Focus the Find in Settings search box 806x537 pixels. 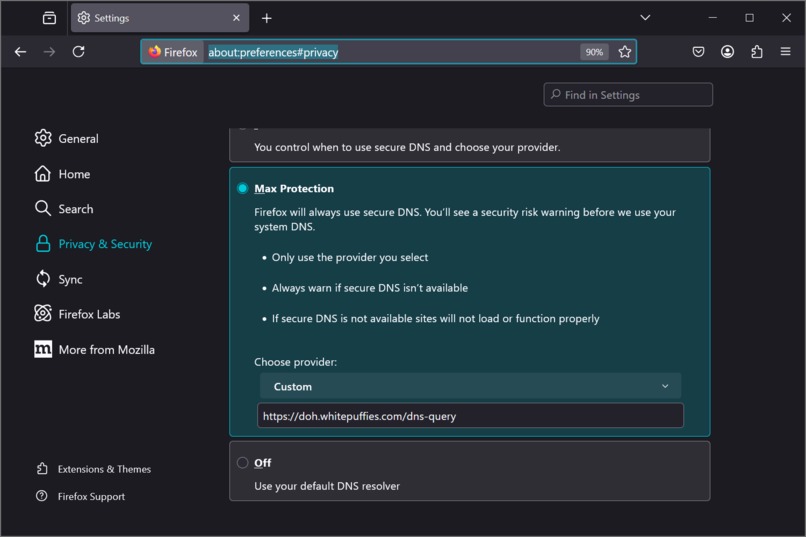(x=628, y=95)
